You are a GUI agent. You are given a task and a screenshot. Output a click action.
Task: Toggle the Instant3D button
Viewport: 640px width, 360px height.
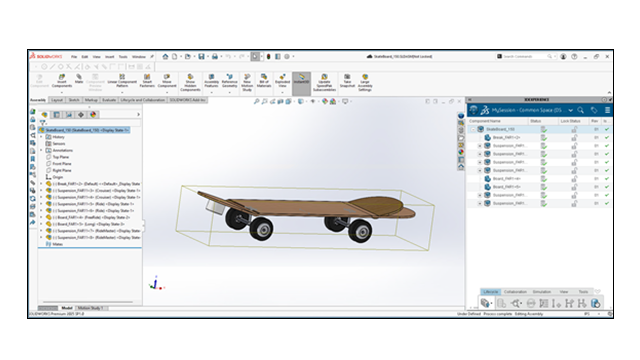coord(302,82)
